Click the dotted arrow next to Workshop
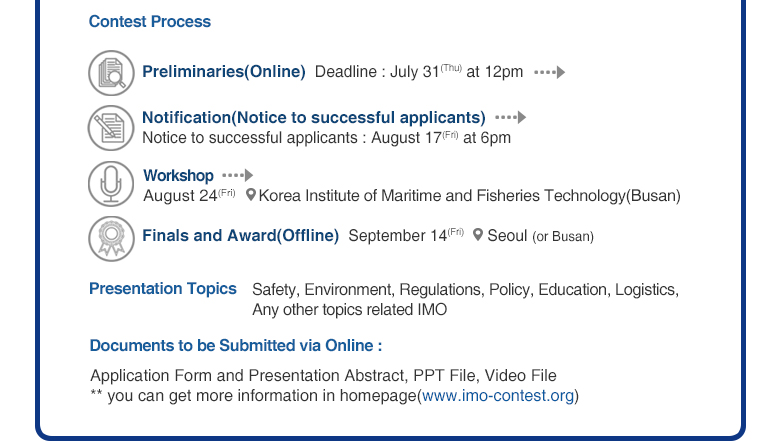 (x=238, y=175)
